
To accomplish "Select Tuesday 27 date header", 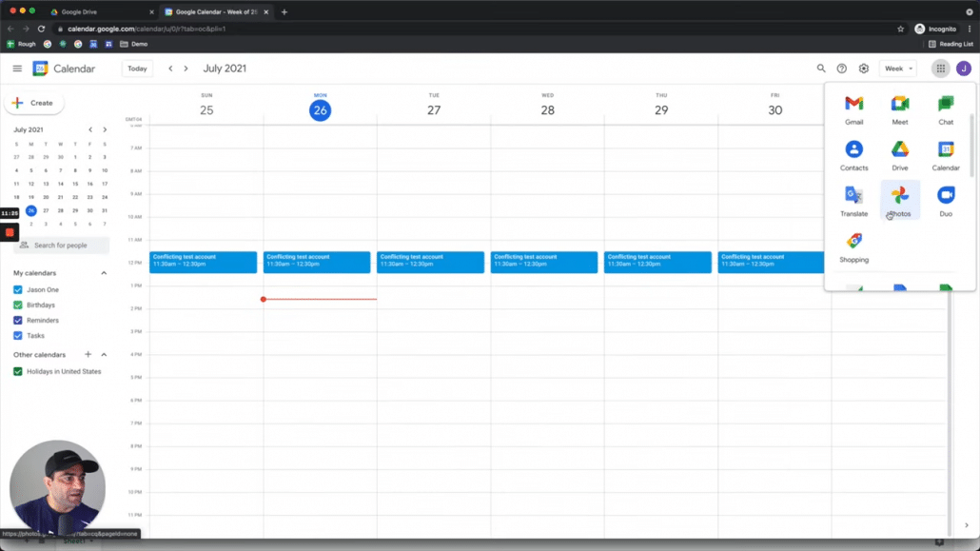I will point(434,110).
